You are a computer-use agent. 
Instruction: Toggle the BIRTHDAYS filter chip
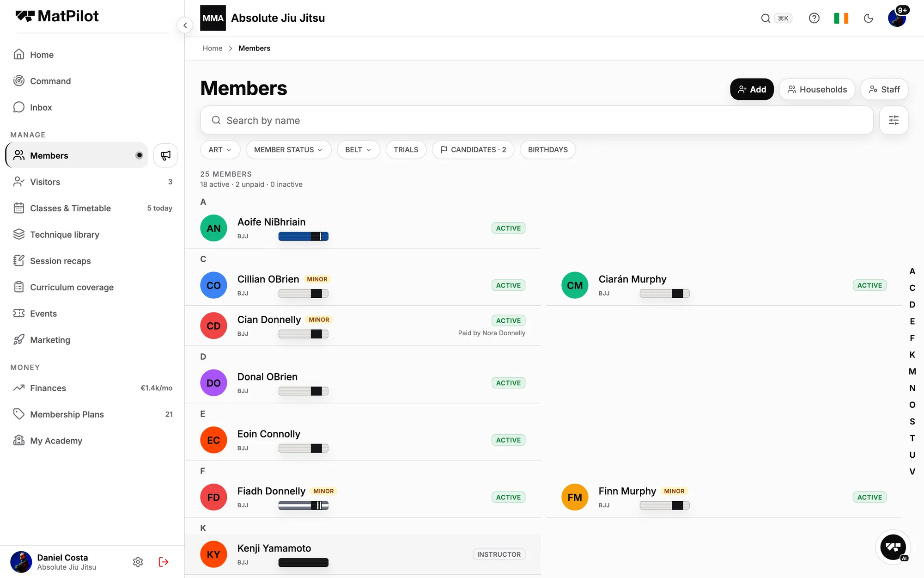coord(547,150)
